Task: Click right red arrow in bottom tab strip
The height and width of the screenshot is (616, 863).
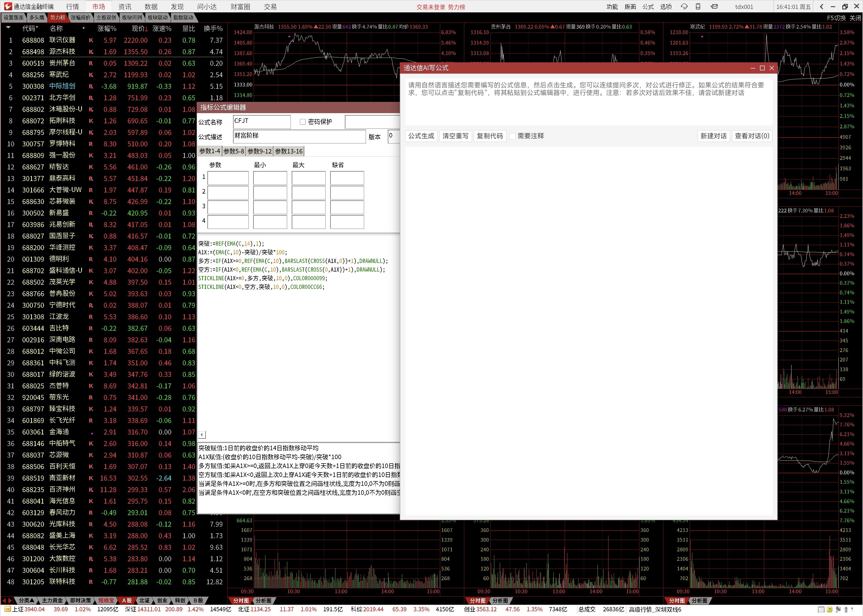Action: (10, 601)
